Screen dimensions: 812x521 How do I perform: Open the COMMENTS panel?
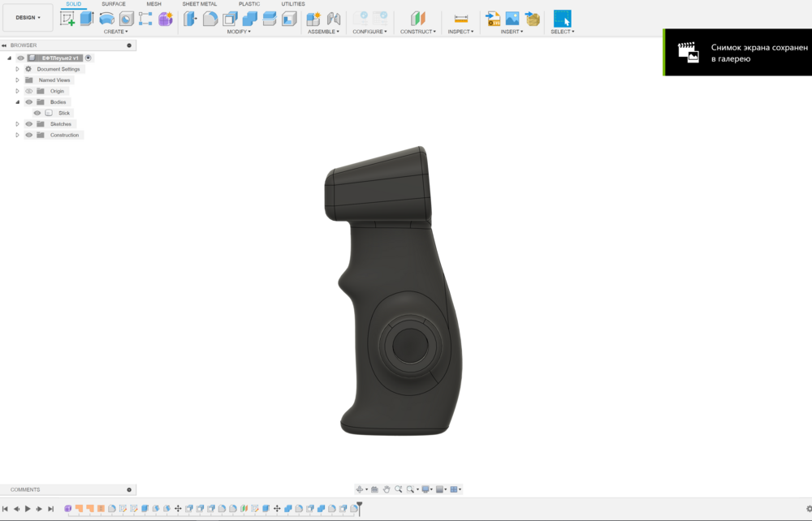24,489
